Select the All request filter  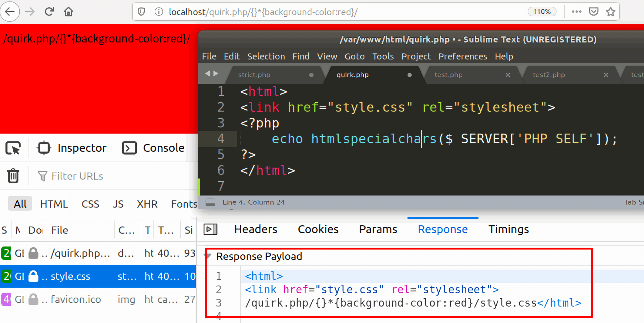(20, 204)
